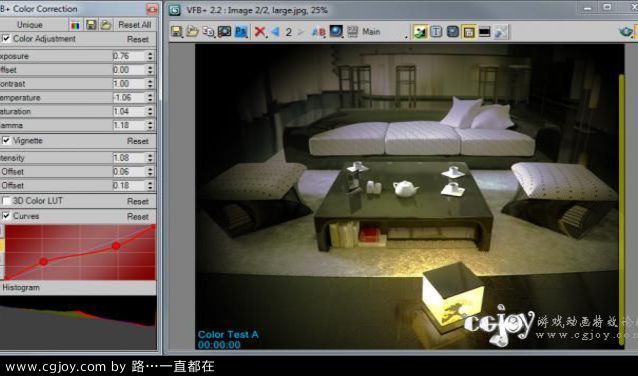Image resolution: width=638 pixels, height=376 pixels.
Task: Enable the 3D Color LUT checkbox
Action: pyautogui.click(x=7, y=201)
